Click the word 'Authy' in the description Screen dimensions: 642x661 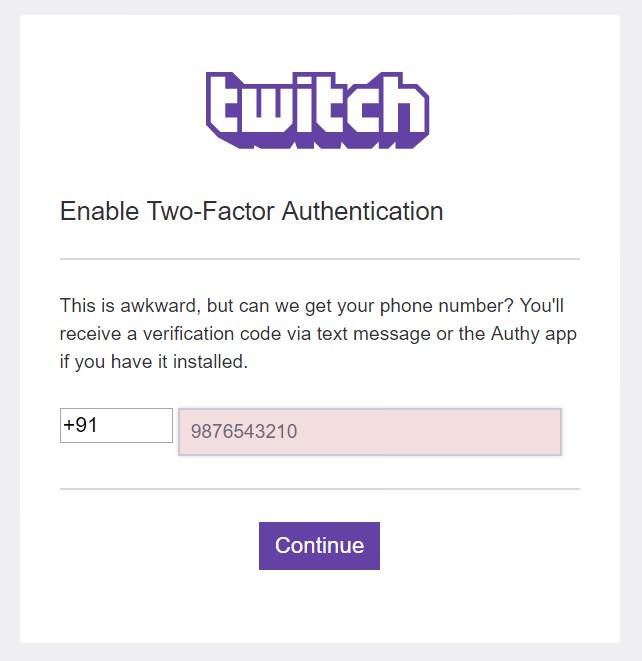[515, 334]
